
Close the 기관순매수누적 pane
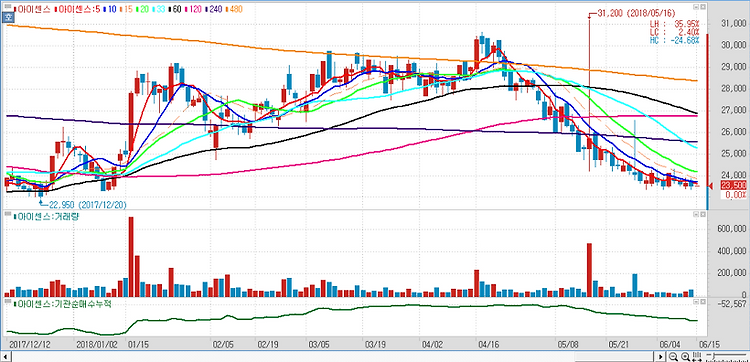[x=703, y=302]
